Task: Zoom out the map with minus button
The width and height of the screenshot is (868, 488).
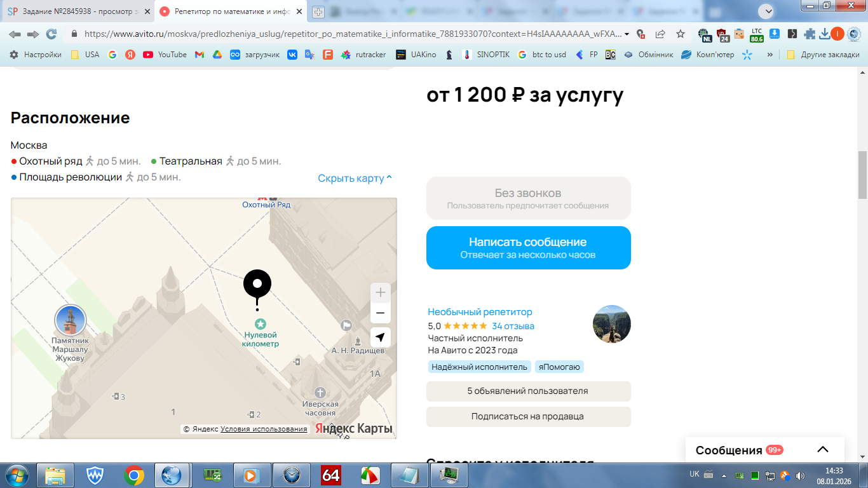Action: coord(380,313)
